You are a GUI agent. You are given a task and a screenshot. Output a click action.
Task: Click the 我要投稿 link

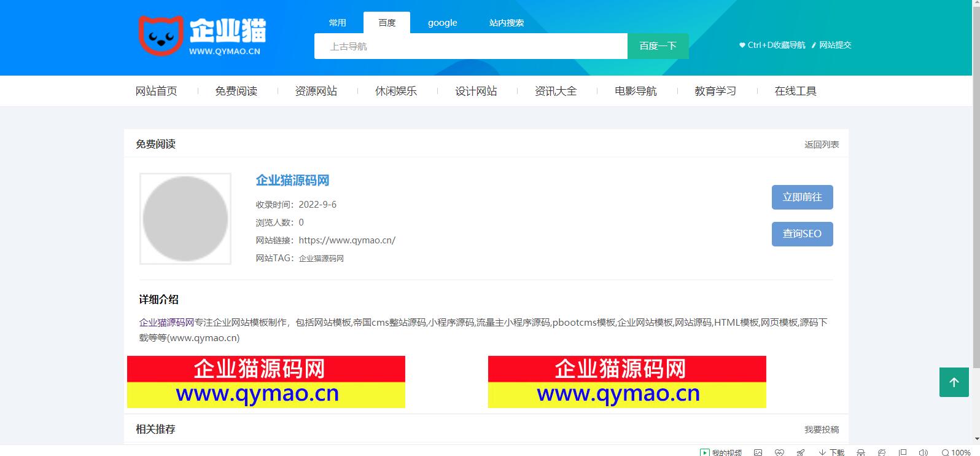tap(822, 430)
